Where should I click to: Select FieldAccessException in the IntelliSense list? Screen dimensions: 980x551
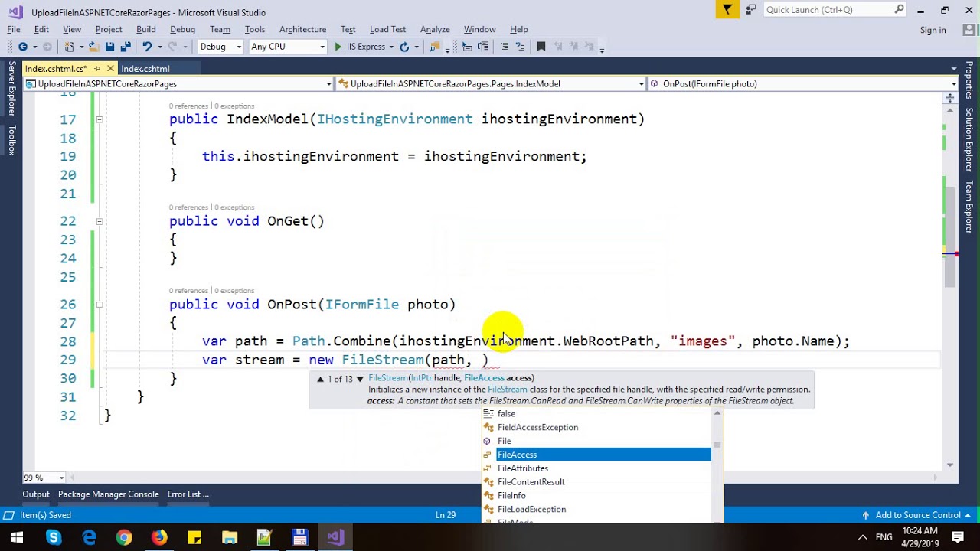(596, 428)
